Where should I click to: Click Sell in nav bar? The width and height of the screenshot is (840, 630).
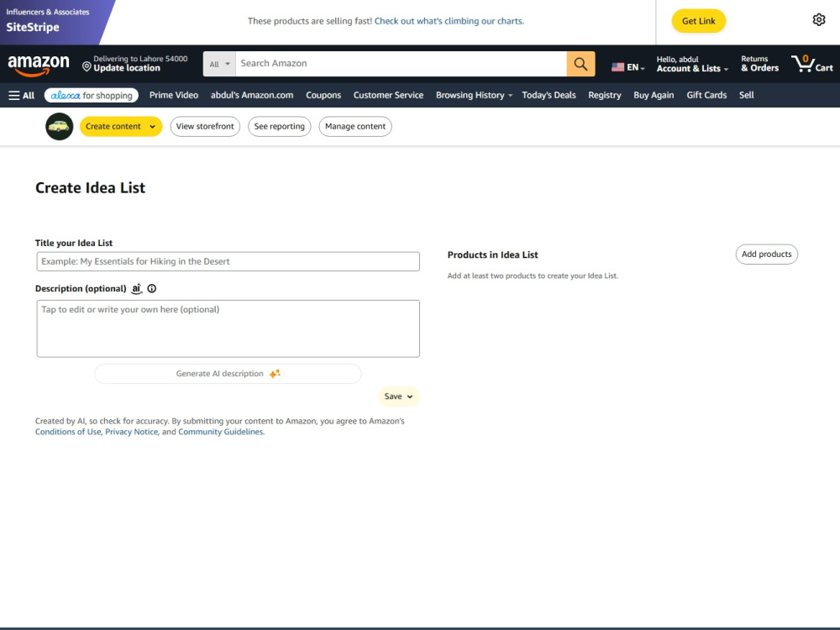click(746, 96)
